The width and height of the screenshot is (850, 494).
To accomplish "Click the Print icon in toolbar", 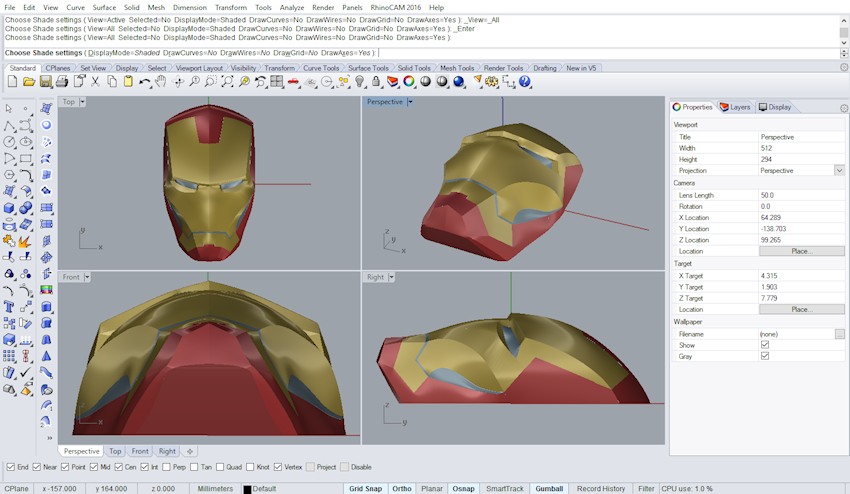I will (62, 81).
